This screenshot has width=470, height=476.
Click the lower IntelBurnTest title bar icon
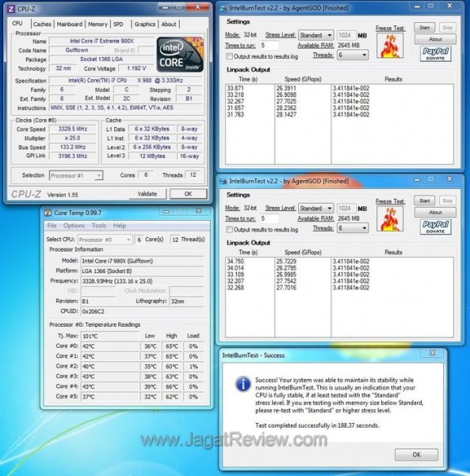(224, 181)
